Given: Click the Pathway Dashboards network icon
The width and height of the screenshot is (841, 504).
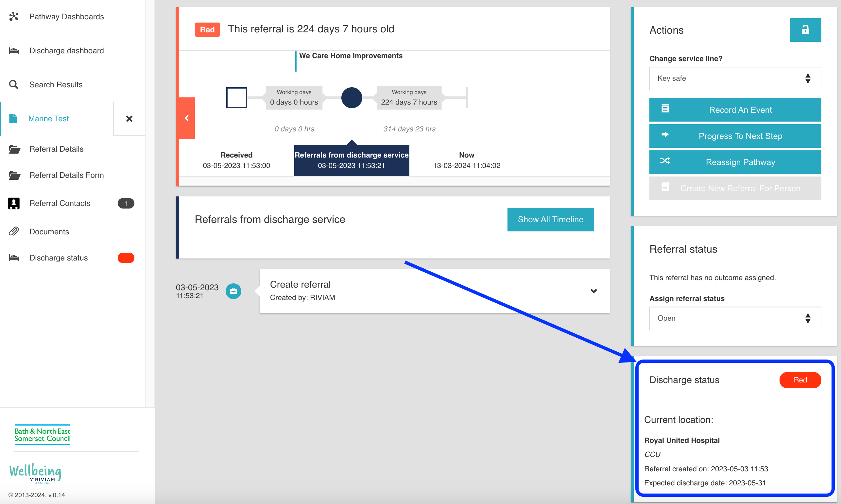Looking at the screenshot, I should [14, 16].
